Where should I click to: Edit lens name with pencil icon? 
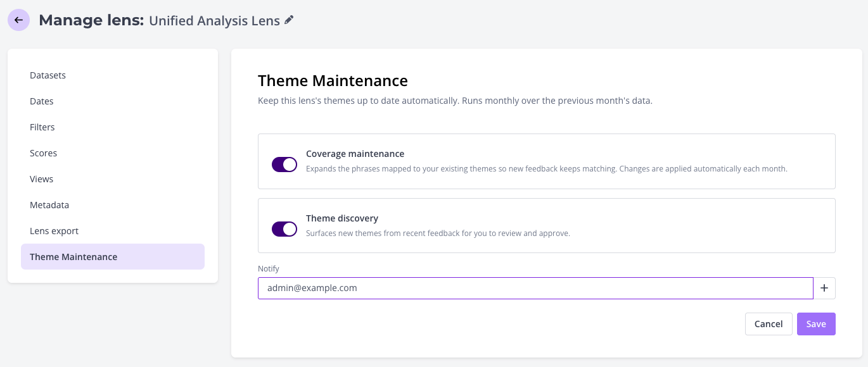[289, 20]
